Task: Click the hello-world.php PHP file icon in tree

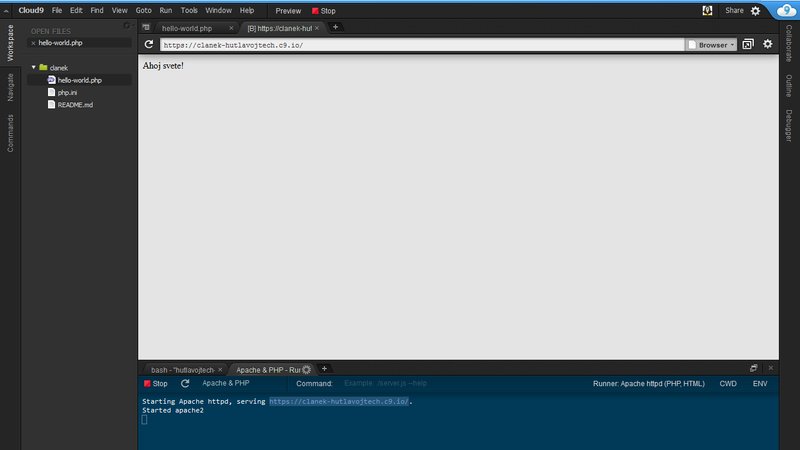Action: (x=51, y=80)
